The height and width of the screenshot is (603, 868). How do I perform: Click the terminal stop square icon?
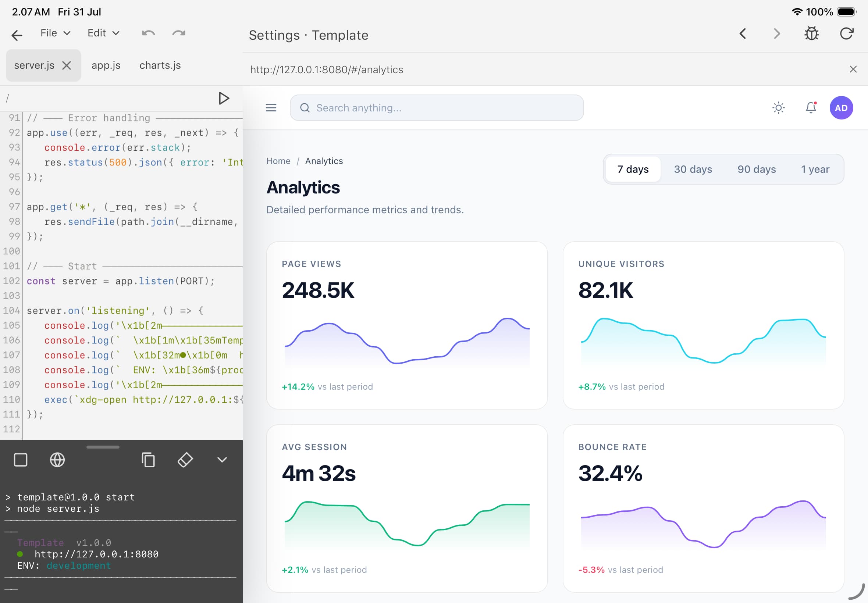[20, 460]
